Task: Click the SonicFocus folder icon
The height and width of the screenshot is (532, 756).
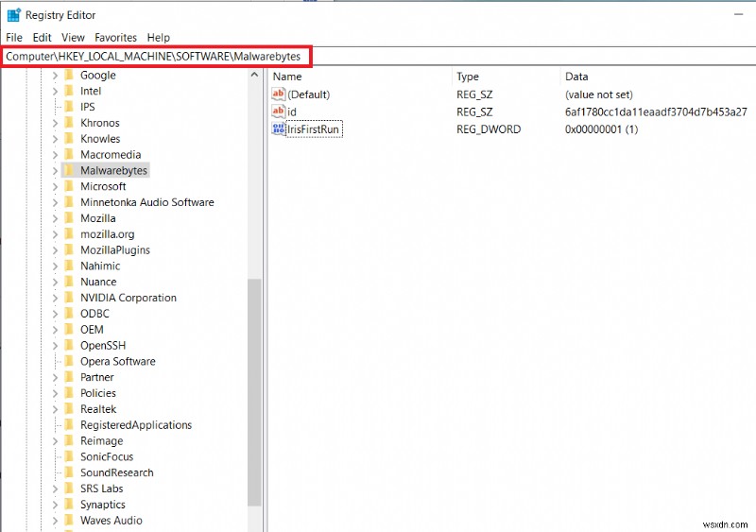Action: pyautogui.click(x=69, y=456)
